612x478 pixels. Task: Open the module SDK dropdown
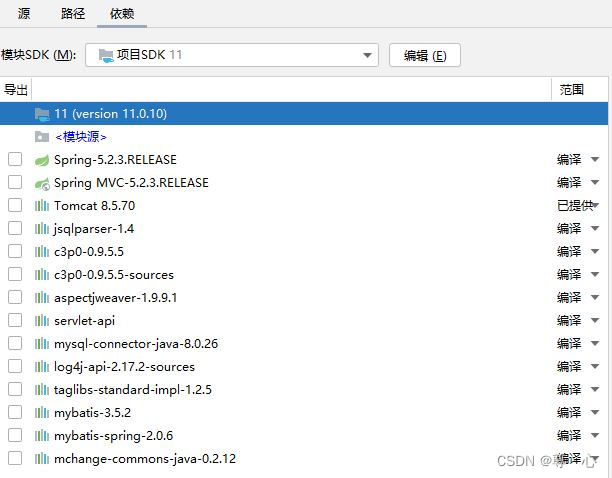(367, 55)
